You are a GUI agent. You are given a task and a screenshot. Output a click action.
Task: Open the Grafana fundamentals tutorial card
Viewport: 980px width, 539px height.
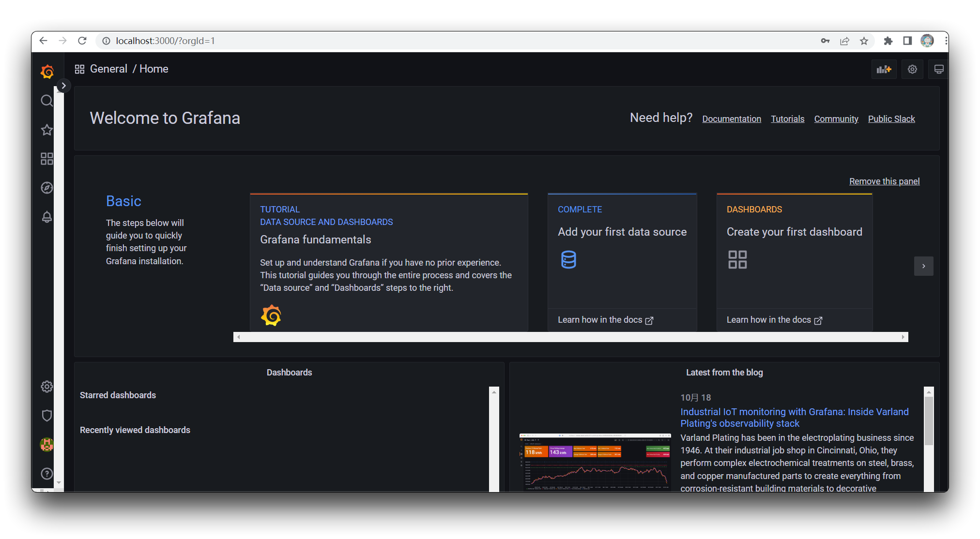coord(389,262)
